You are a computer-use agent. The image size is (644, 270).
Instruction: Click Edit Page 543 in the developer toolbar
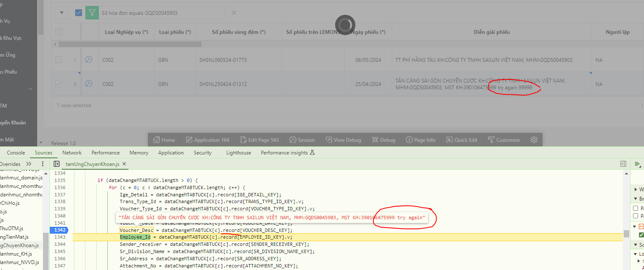(259, 140)
